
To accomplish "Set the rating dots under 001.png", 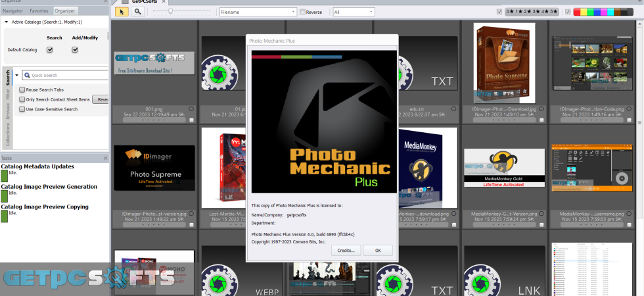I will [x=154, y=120].
